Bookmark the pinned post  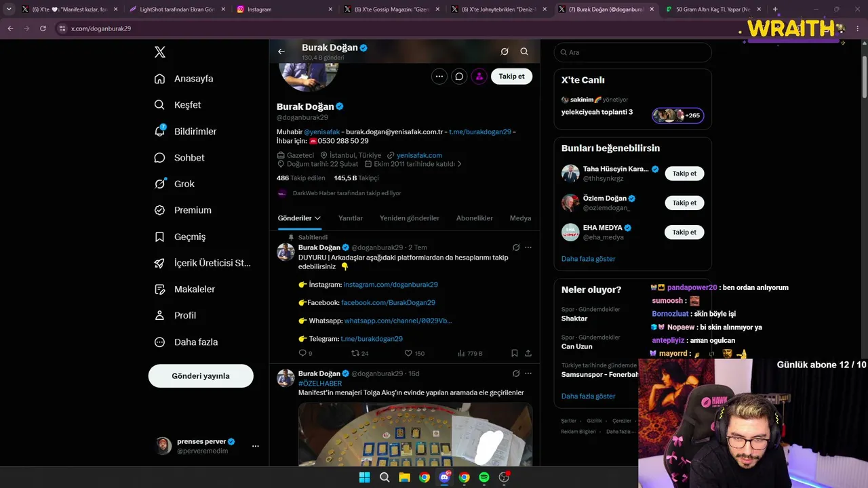click(515, 353)
